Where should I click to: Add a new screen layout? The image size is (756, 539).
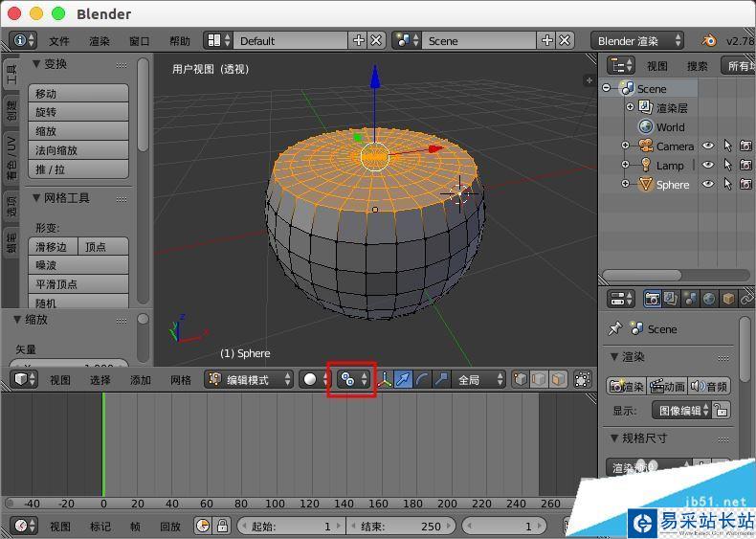(358, 40)
